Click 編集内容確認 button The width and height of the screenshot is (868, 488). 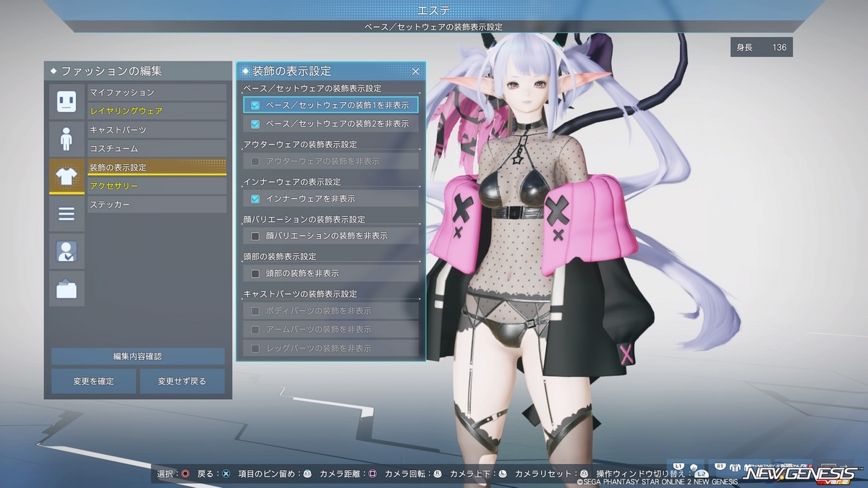point(137,356)
